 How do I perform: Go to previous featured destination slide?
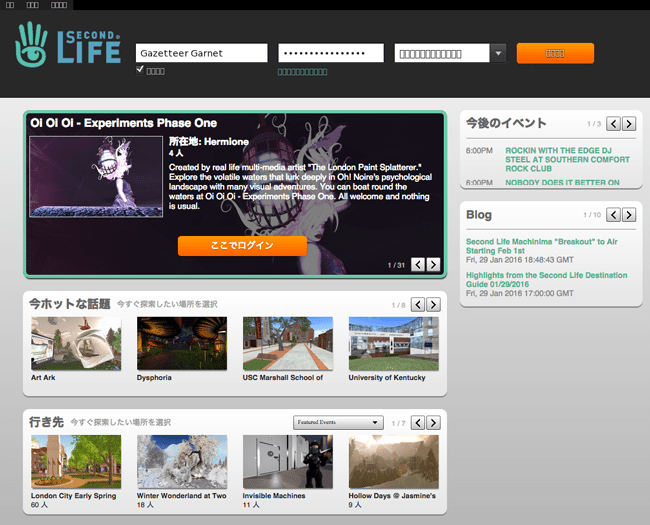coord(418,265)
